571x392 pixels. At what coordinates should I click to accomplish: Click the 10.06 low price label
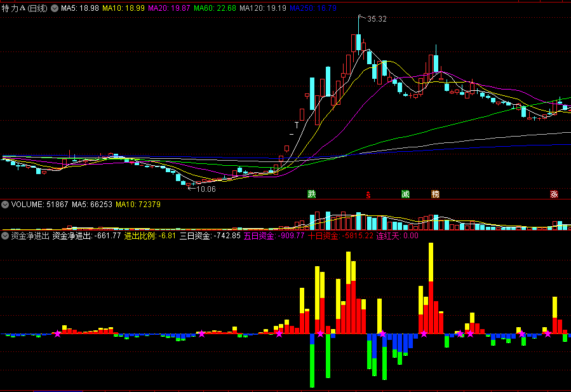[x=206, y=189]
